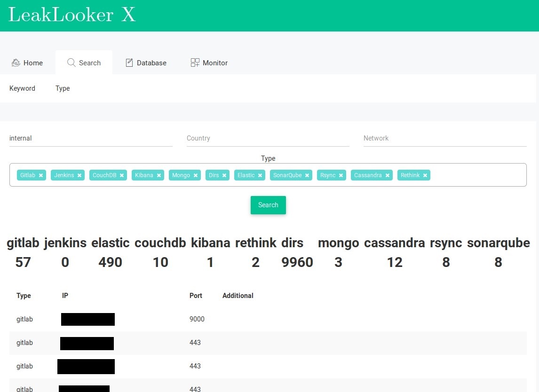This screenshot has width=539, height=392.
Task: Click the couchdb count 10
Action: pos(160,262)
